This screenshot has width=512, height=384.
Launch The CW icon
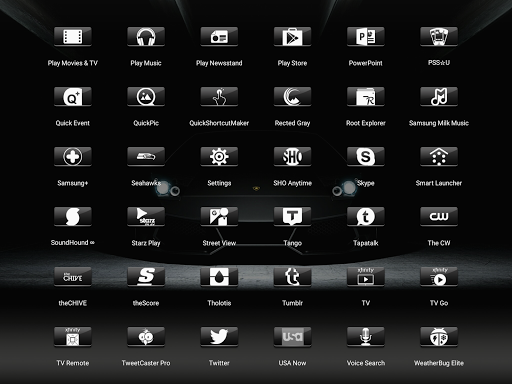click(x=439, y=216)
